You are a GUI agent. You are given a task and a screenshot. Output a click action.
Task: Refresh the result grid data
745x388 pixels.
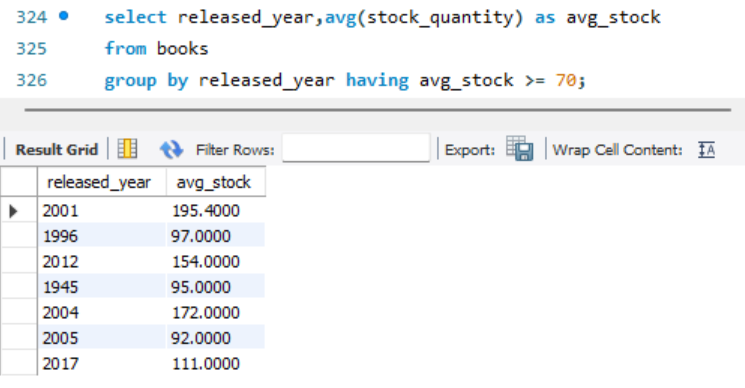[171, 149]
